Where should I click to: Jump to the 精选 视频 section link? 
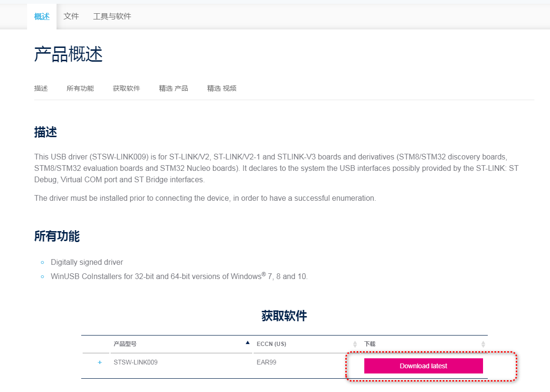click(222, 88)
